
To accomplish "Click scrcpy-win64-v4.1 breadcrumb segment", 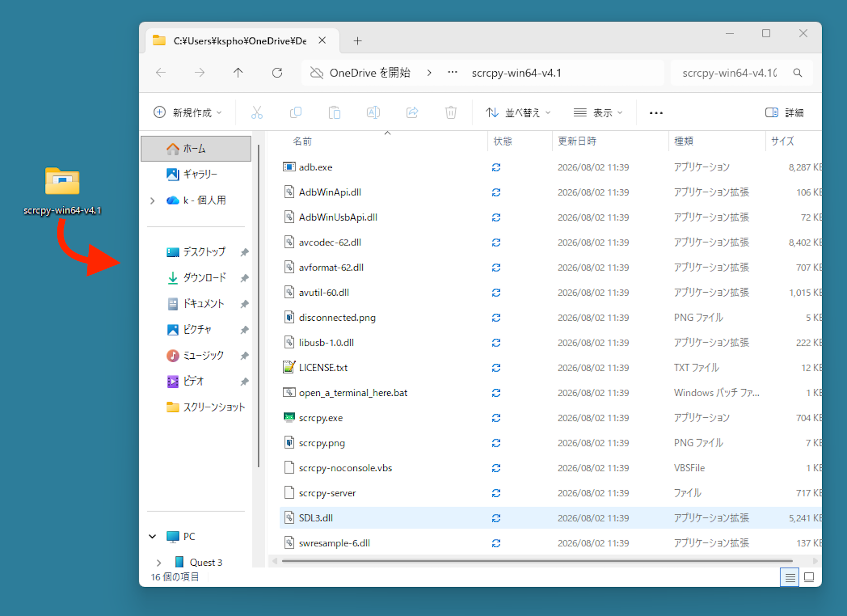I will tap(517, 73).
